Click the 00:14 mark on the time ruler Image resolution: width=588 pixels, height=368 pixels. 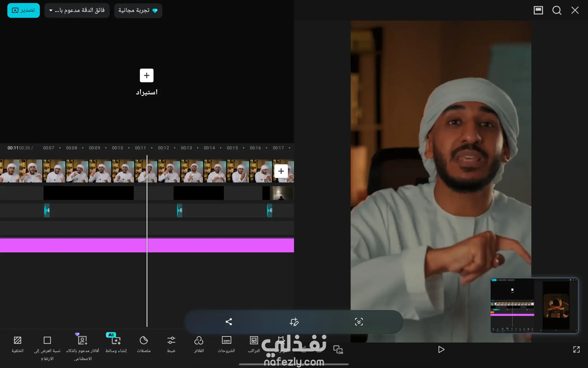(x=209, y=148)
